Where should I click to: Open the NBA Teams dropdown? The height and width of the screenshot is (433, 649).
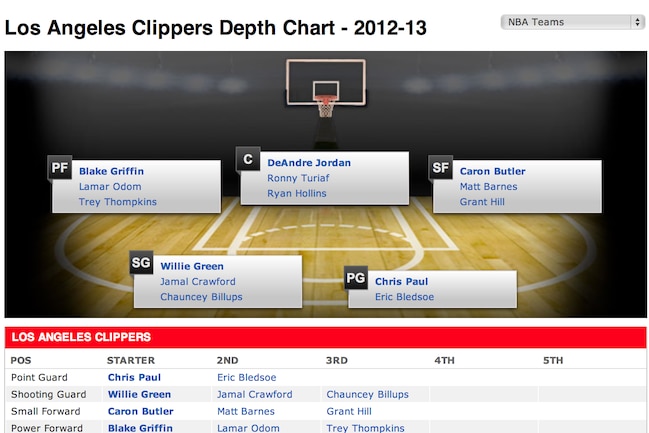point(572,22)
